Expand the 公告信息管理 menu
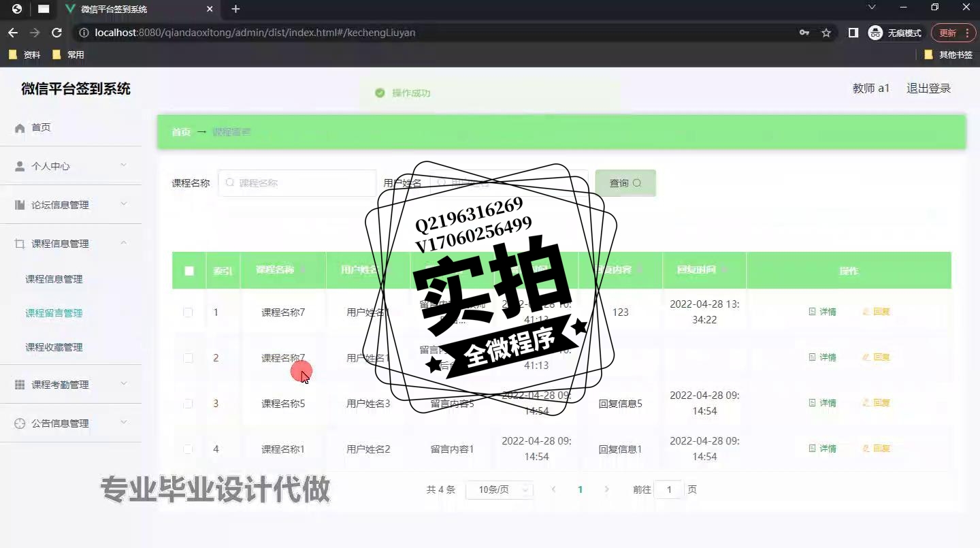The height and width of the screenshot is (548, 980). [x=71, y=423]
